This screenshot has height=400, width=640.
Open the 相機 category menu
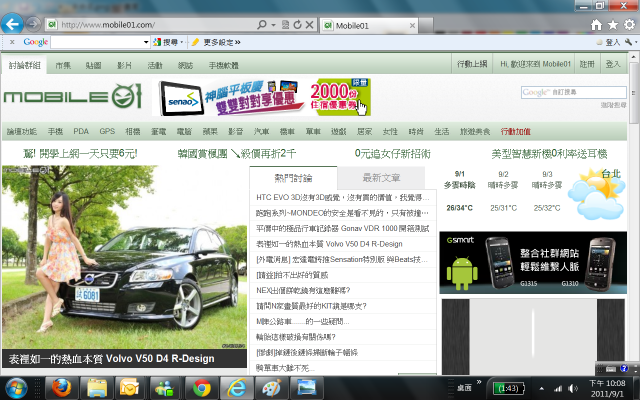[x=133, y=131]
